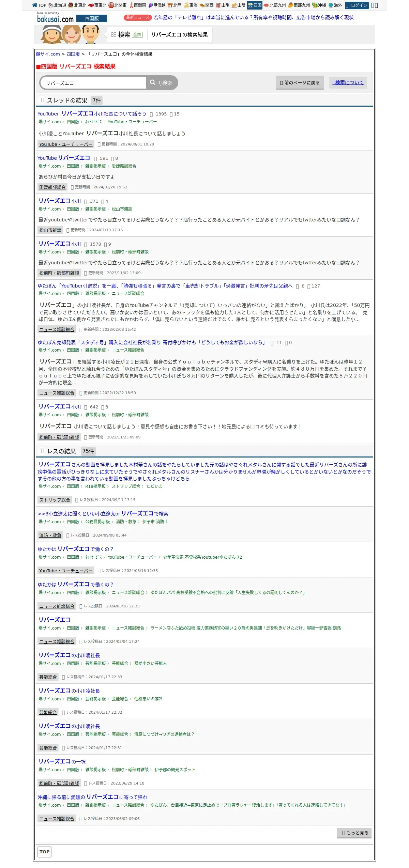Open ラーメン店ふた舐め投稿 thread breadcrumb link

[x=246, y=628]
